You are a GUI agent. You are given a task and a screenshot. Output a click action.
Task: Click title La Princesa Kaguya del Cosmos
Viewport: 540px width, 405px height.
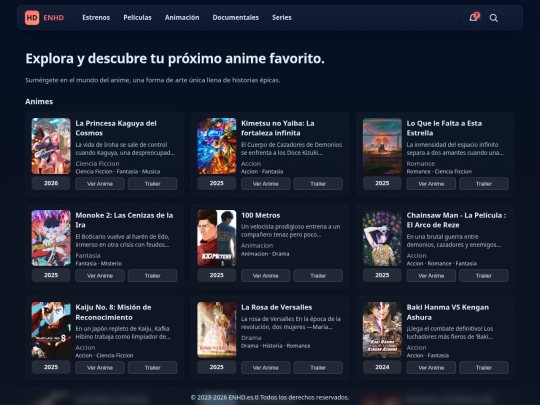pyautogui.click(x=116, y=128)
